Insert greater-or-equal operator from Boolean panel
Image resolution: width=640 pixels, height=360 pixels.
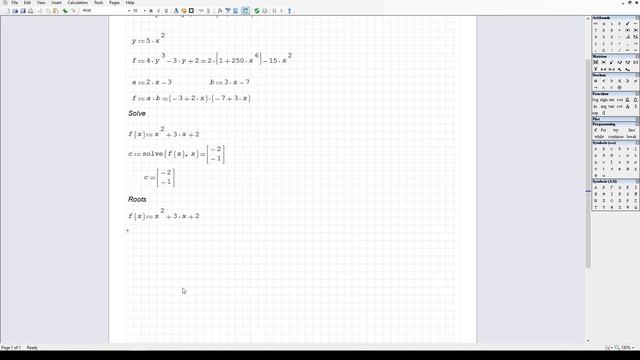pyautogui.click(x=627, y=81)
